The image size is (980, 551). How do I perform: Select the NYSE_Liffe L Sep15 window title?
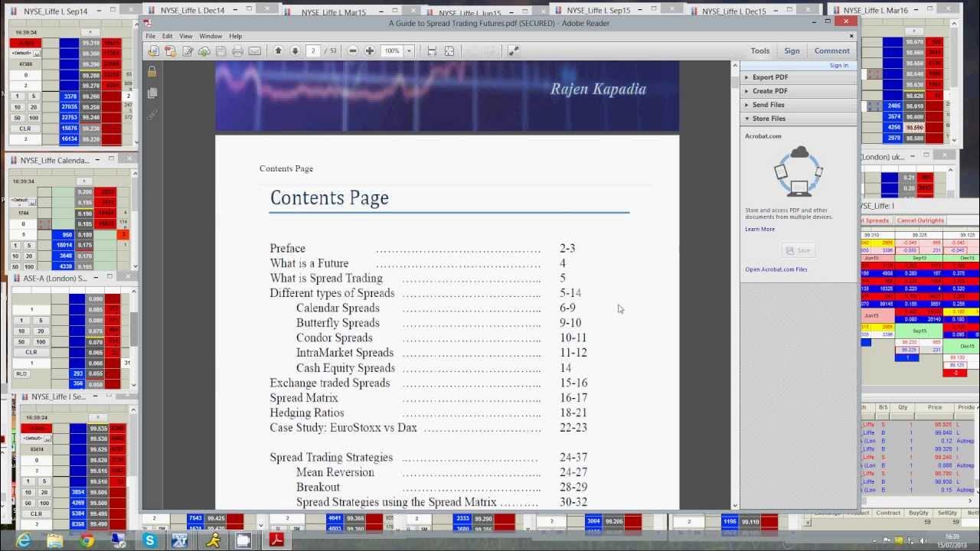[x=598, y=11]
